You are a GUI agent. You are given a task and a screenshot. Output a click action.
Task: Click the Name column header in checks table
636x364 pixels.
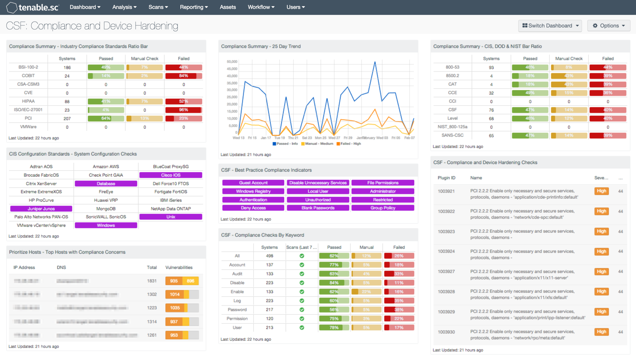[476, 178]
